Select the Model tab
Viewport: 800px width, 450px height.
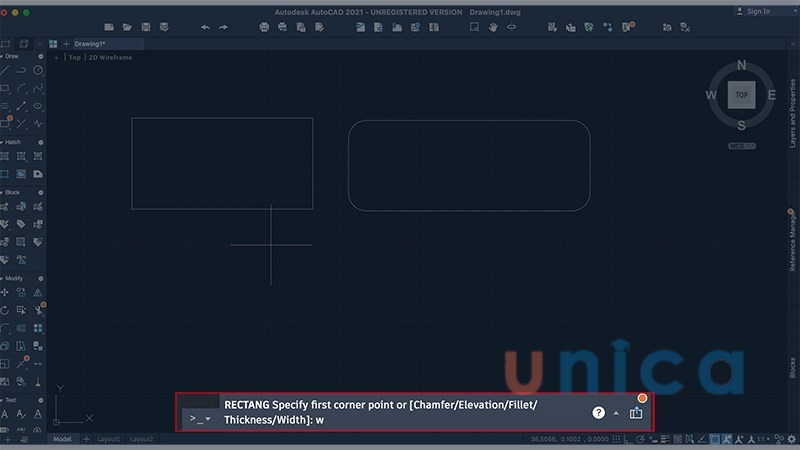click(62, 439)
